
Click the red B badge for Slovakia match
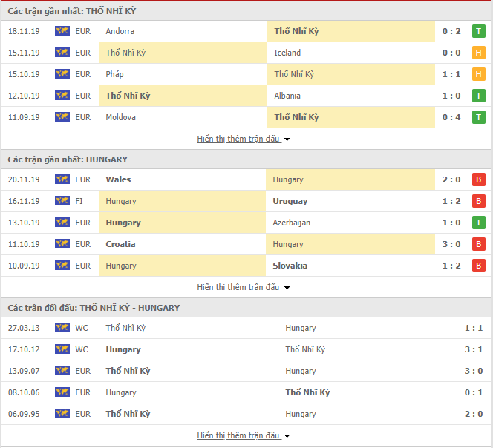point(479,266)
